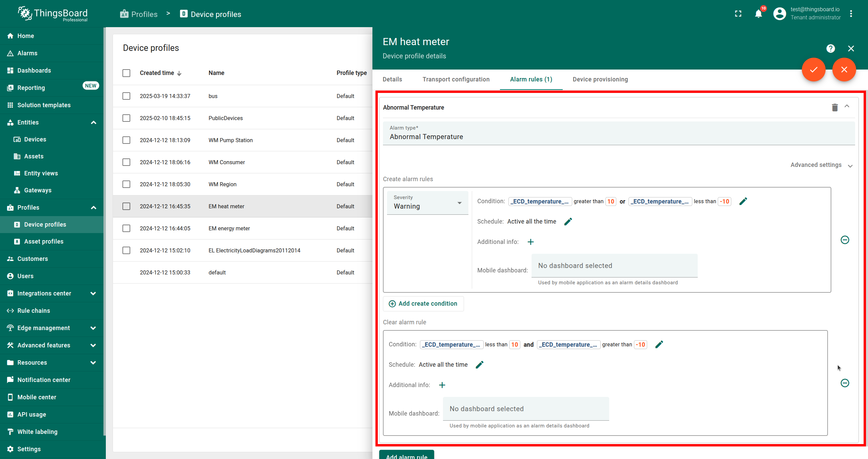This screenshot has height=459, width=868.
Task: Add additional info to create rule
Action: [x=531, y=242]
